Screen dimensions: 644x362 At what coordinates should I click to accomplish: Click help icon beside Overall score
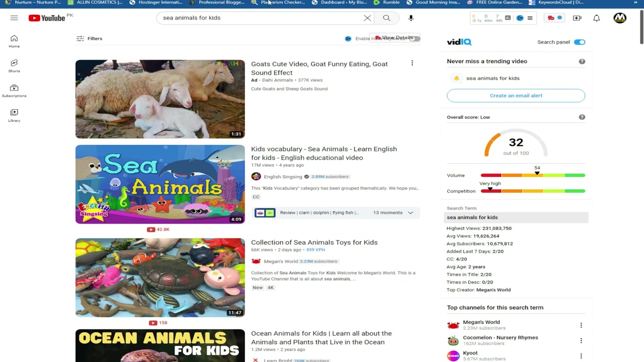point(582,117)
